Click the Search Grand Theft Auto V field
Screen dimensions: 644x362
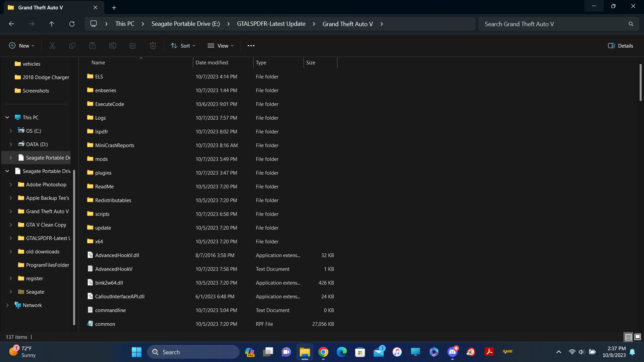pos(553,24)
